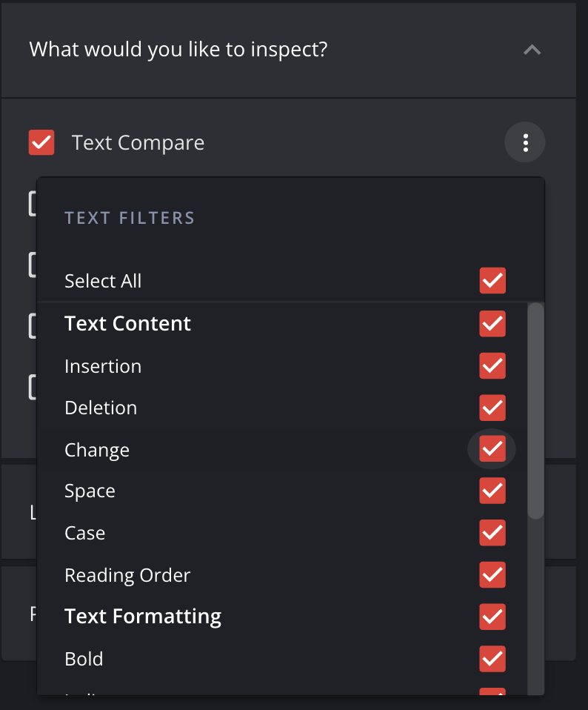Screen dimensions: 588x710
Task: Toggle the Select All filter checkbox
Action: tap(492, 281)
